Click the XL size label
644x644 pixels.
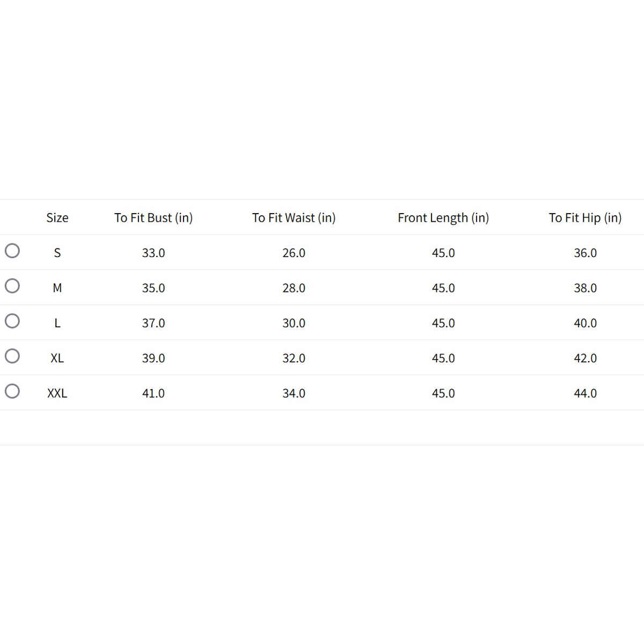tap(57, 358)
